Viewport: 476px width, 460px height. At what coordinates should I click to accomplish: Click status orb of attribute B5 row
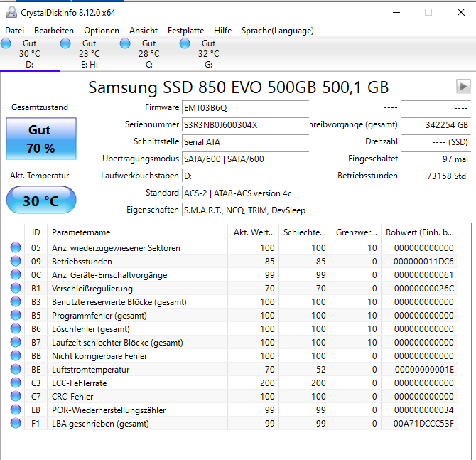16,315
